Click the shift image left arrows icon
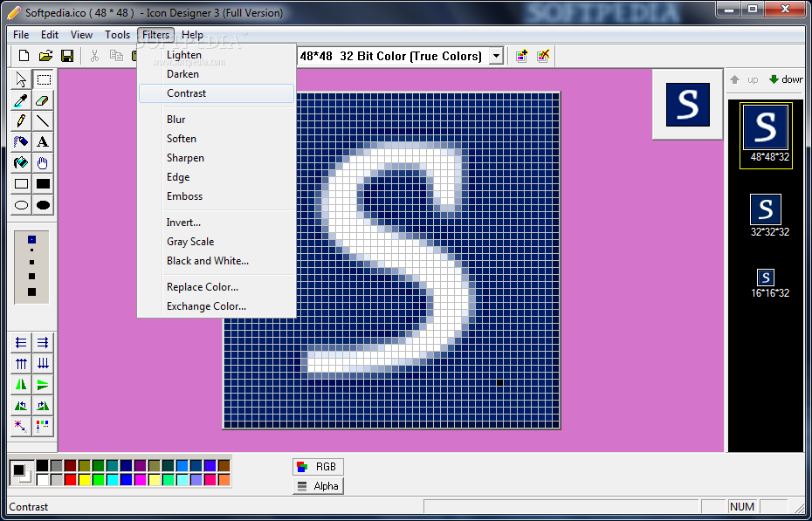This screenshot has width=812, height=521. [21, 342]
